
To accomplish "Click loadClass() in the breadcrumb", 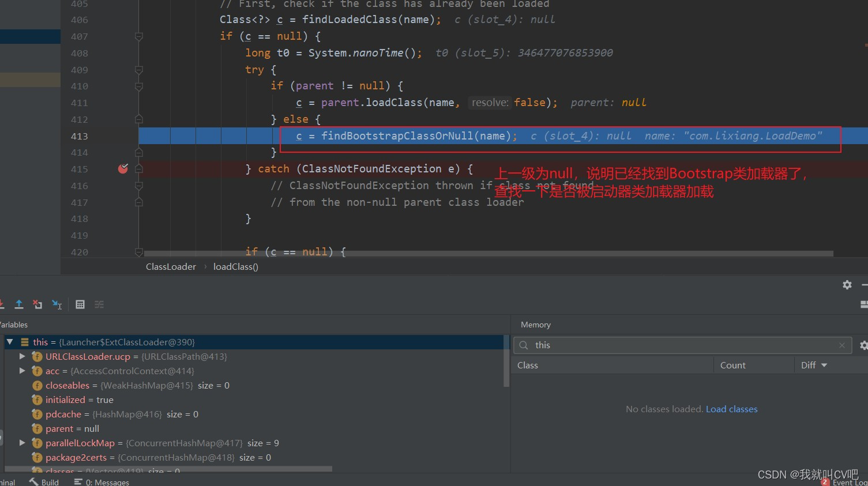I will pyautogui.click(x=236, y=266).
